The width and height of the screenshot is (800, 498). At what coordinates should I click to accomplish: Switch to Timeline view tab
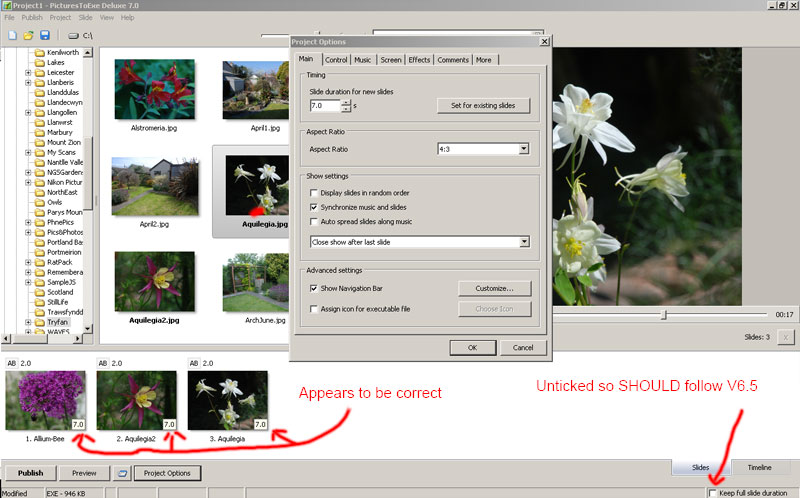coord(759,467)
